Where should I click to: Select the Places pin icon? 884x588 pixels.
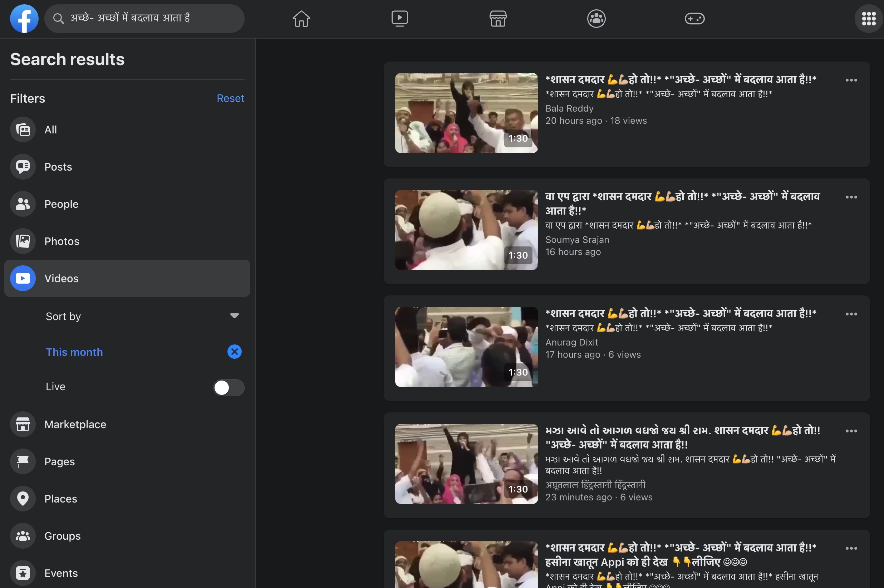pyautogui.click(x=23, y=498)
